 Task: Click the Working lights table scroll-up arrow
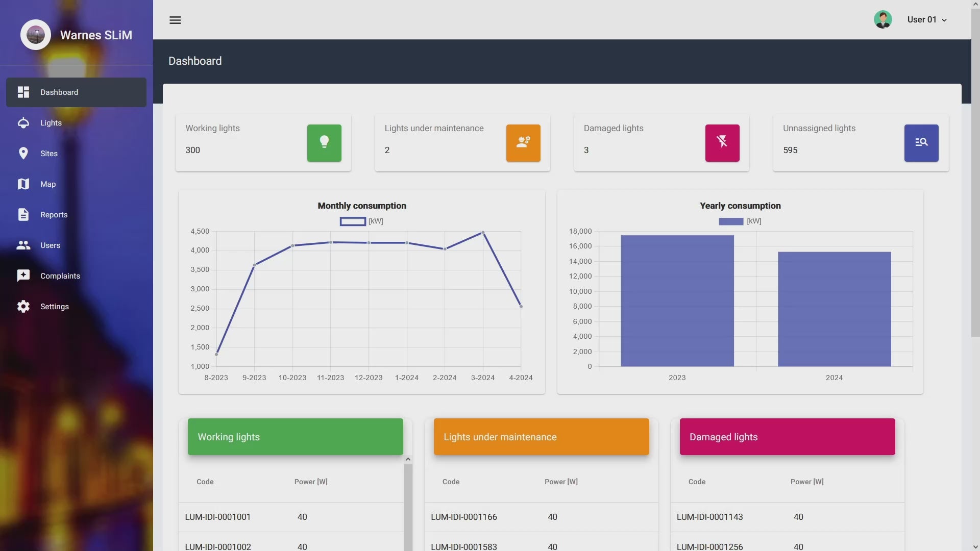[408, 460]
